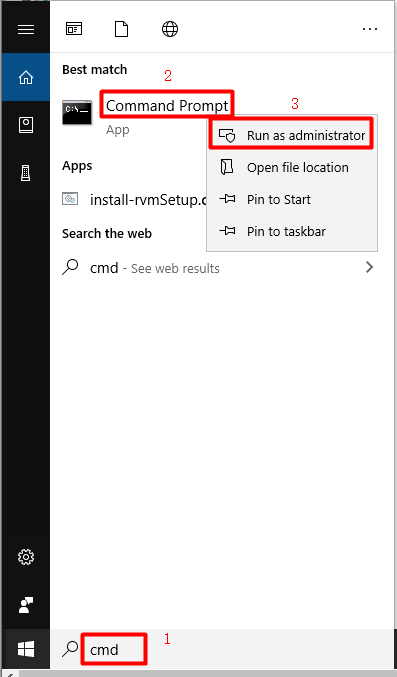Open install-rvmSetup app result

coord(148,199)
